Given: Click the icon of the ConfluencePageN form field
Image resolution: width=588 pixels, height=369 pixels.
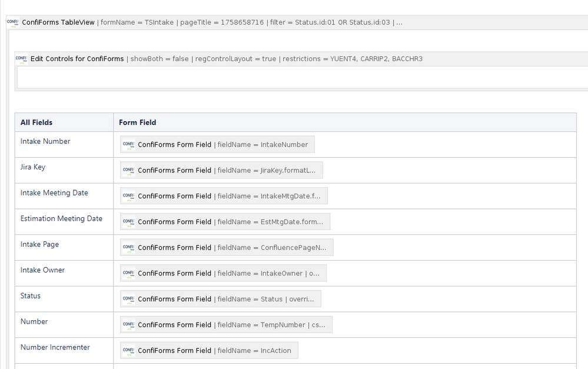Looking at the screenshot, I should [129, 248].
